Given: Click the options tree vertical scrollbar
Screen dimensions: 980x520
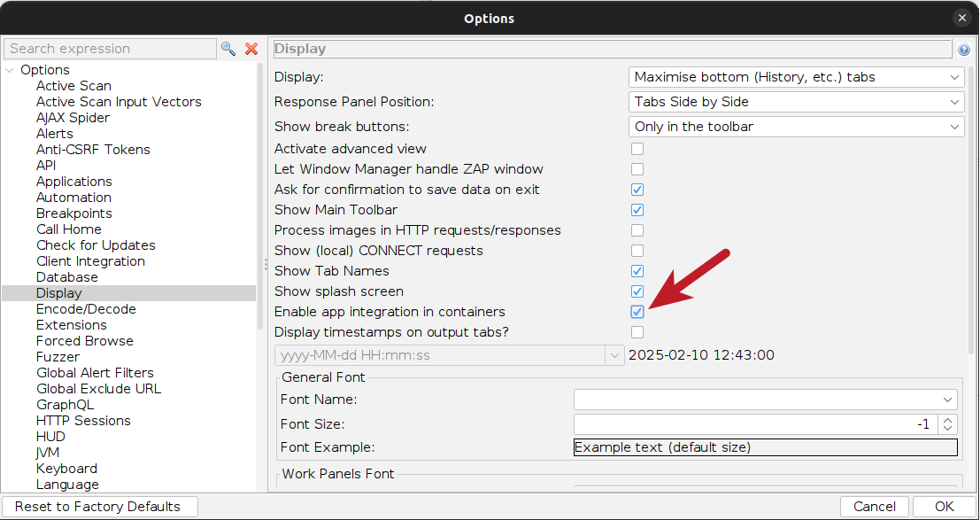Looking at the screenshot, I should (x=260, y=197).
